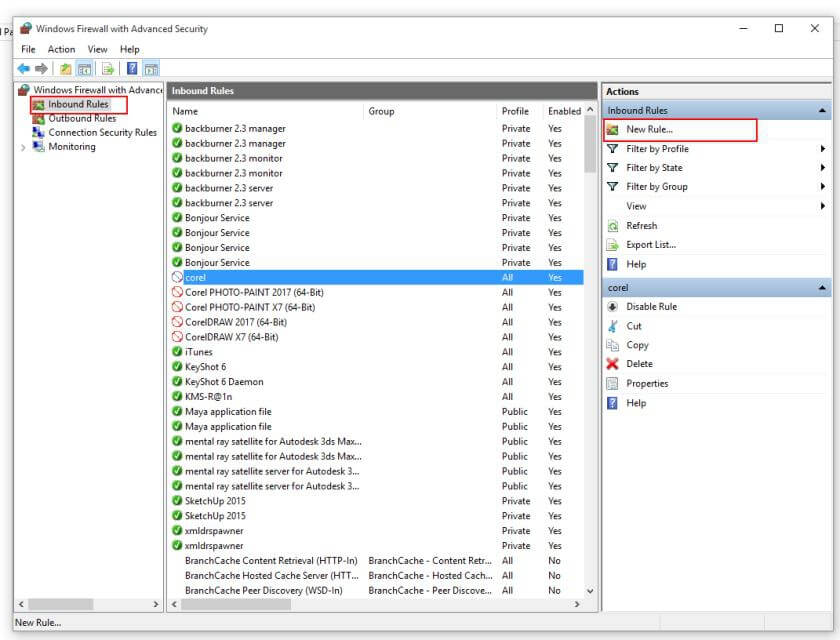Collapse the corel actions section
Viewport: 840px width, 640px height.
pyautogui.click(x=822, y=288)
